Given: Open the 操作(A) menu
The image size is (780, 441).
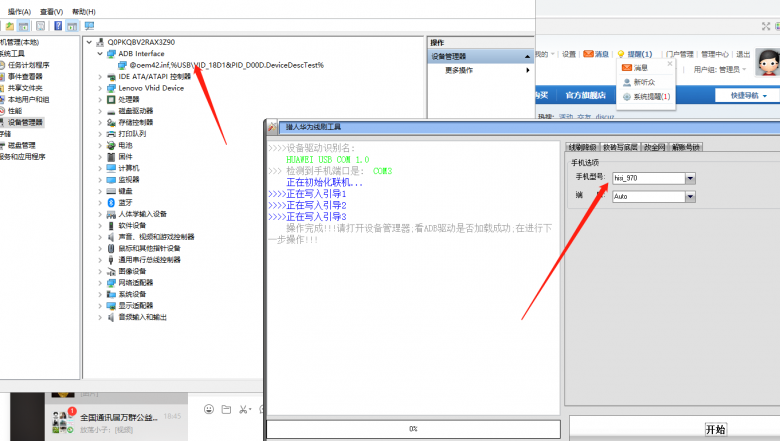Looking at the screenshot, I should 19,11.
